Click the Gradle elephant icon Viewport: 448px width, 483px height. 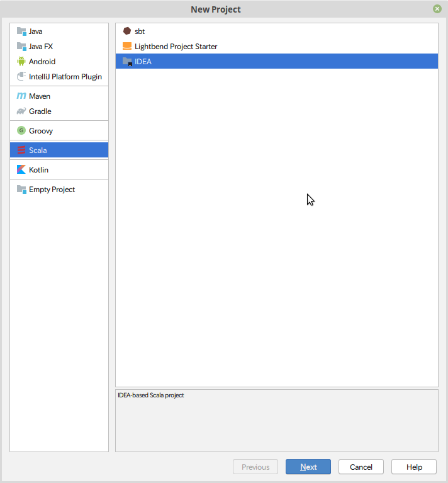pos(21,111)
